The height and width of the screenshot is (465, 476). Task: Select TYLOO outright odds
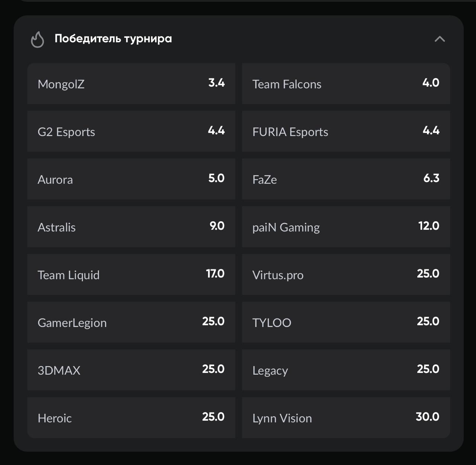point(346,322)
